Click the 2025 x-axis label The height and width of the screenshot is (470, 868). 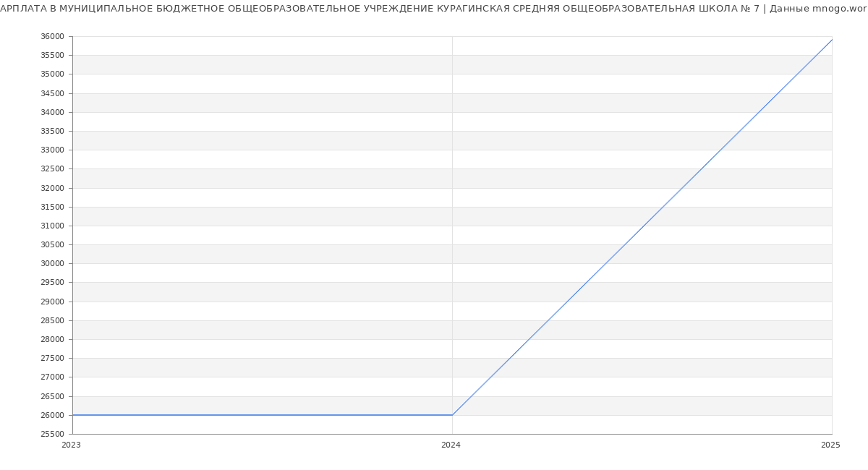[x=830, y=445]
